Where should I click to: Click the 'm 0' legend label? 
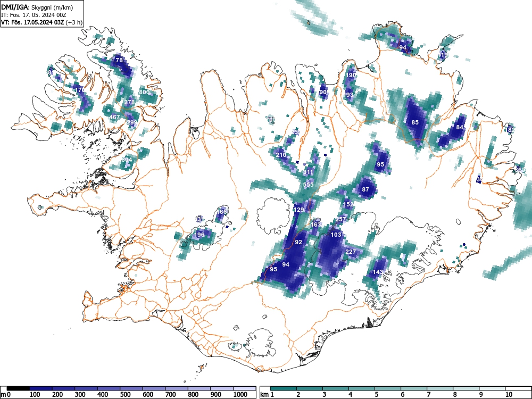(x=5, y=395)
